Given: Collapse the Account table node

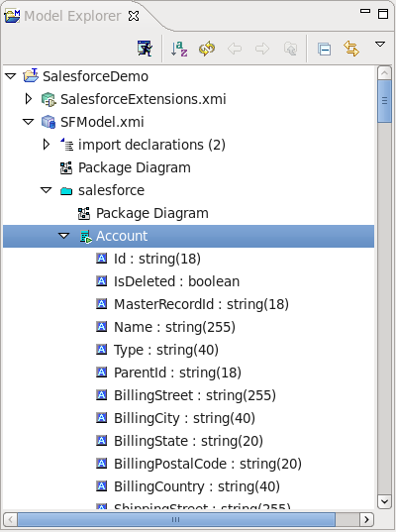Looking at the screenshot, I should pos(63,236).
